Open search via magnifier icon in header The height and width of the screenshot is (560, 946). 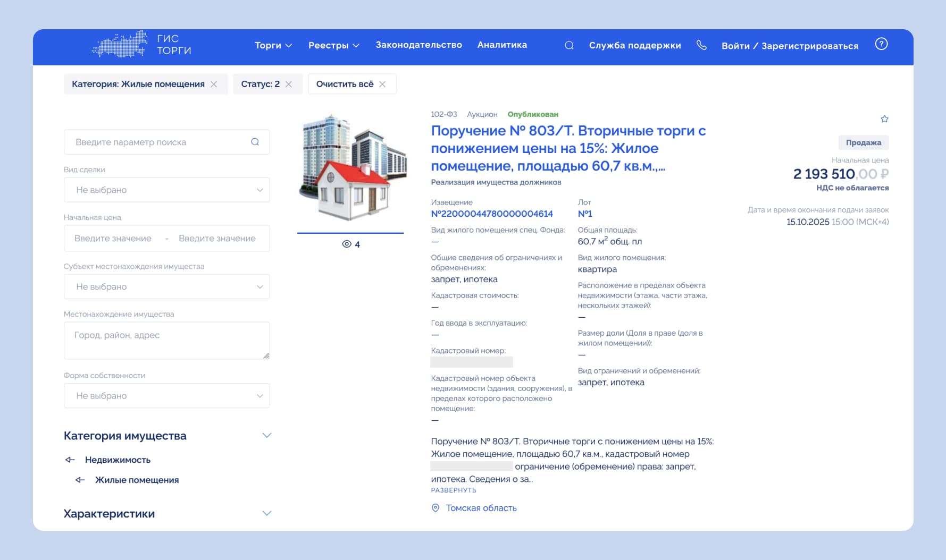tap(569, 46)
